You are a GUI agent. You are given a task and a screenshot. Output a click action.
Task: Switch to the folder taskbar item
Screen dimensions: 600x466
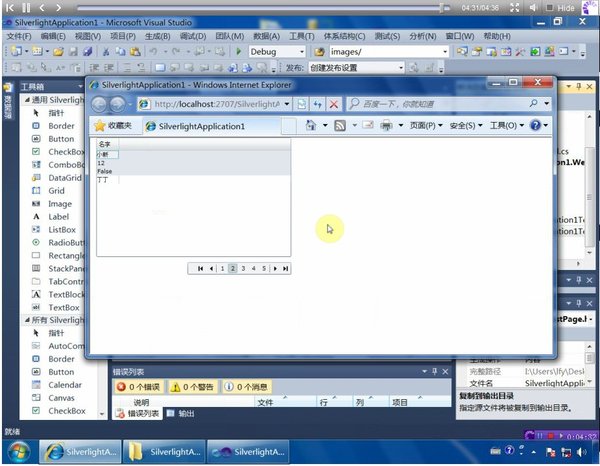[165, 452]
